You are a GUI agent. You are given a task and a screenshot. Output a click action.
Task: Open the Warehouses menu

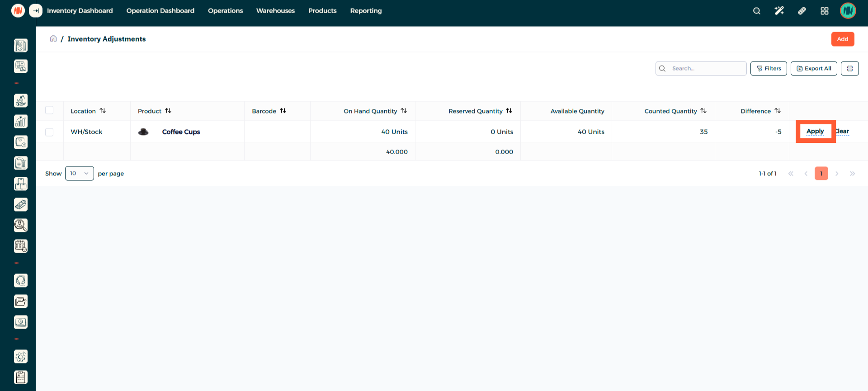[275, 11]
